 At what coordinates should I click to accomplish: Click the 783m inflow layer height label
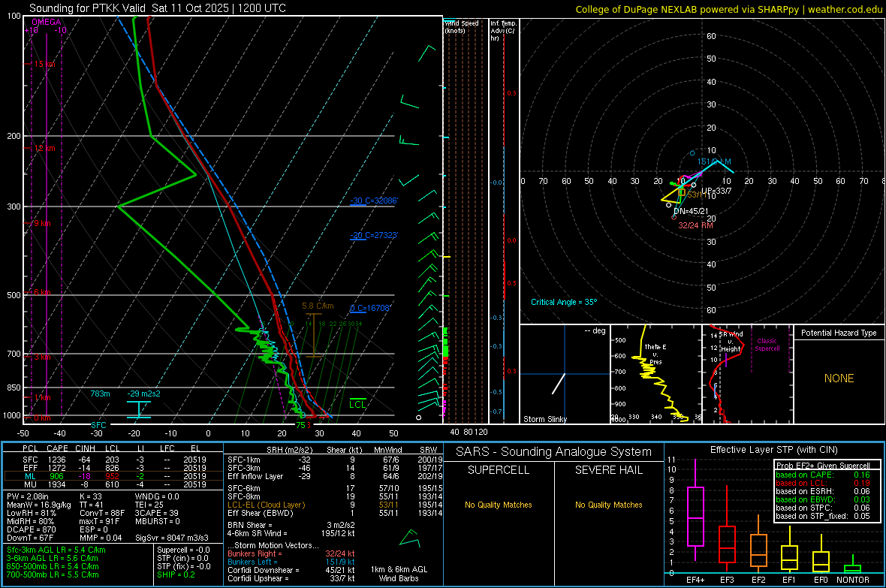(100, 394)
